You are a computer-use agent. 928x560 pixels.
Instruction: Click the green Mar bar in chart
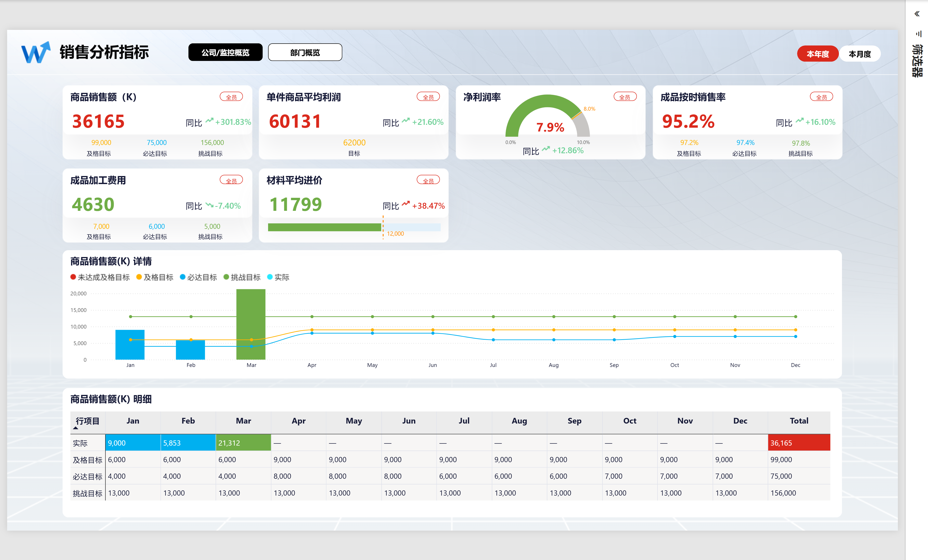251,324
